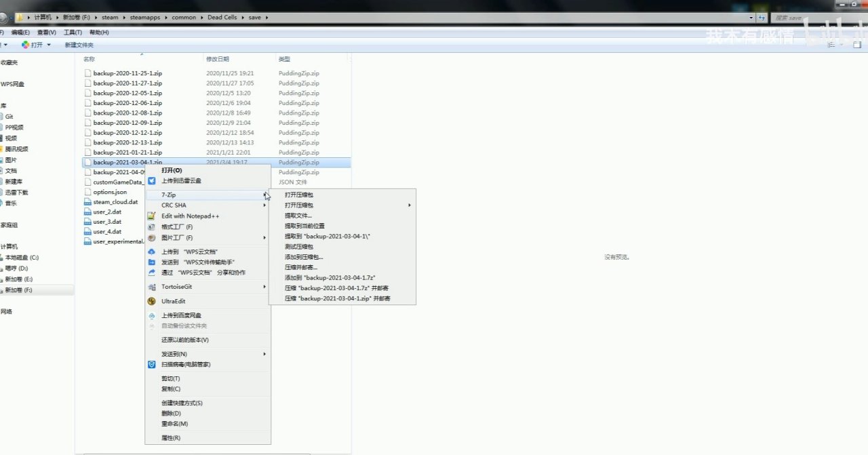Open the CRC SHA submenu entry
Screen dimensions: 868x455
(208, 205)
